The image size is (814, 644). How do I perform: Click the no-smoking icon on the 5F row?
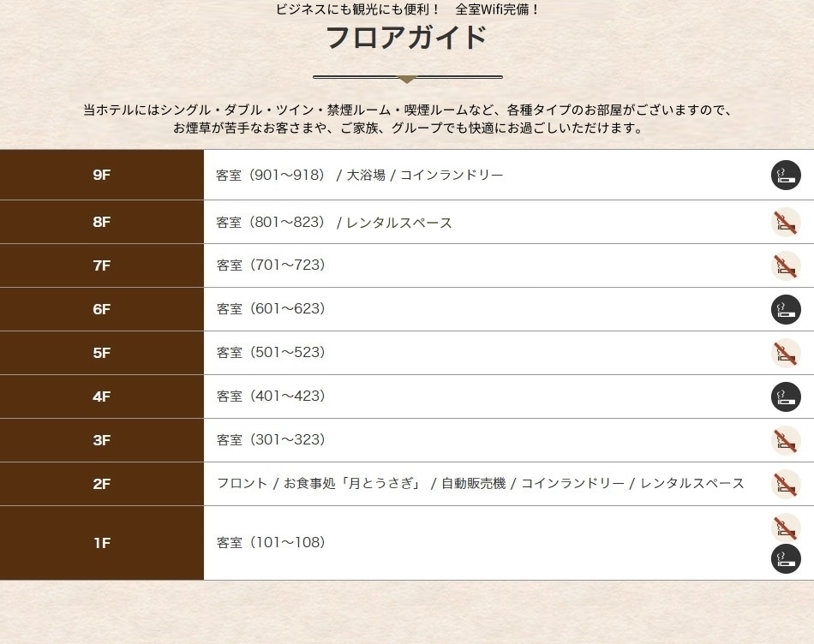click(786, 353)
